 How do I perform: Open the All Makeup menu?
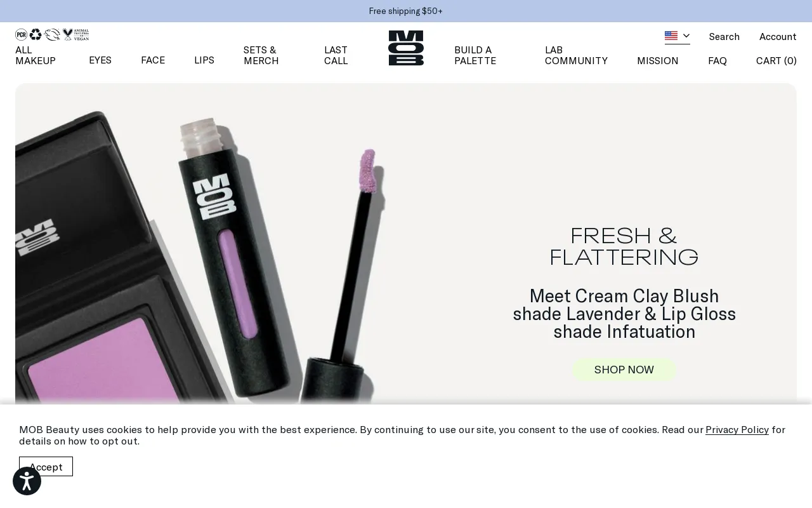click(36, 55)
